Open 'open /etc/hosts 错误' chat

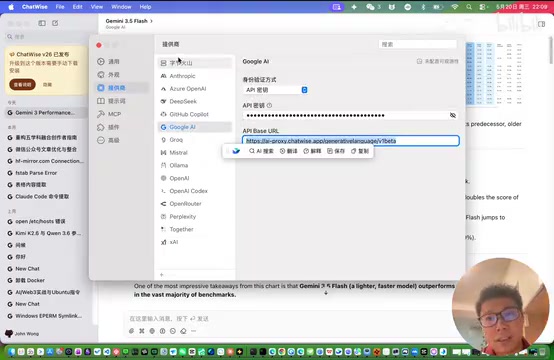[x=46, y=222]
